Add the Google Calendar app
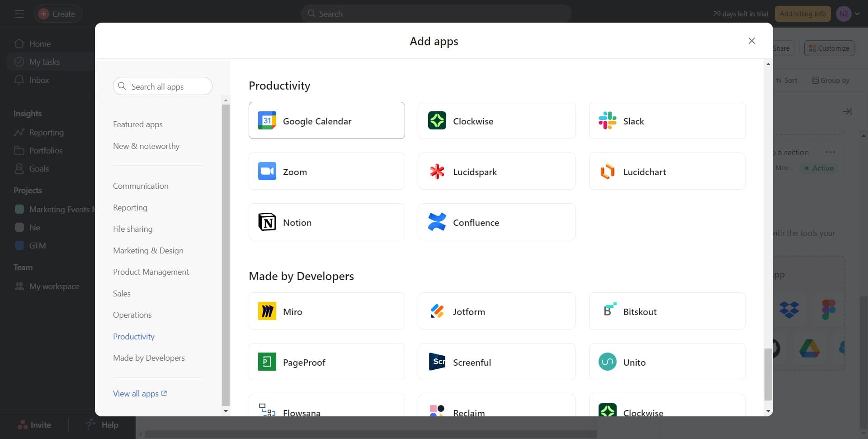The height and width of the screenshot is (439, 868). point(326,120)
